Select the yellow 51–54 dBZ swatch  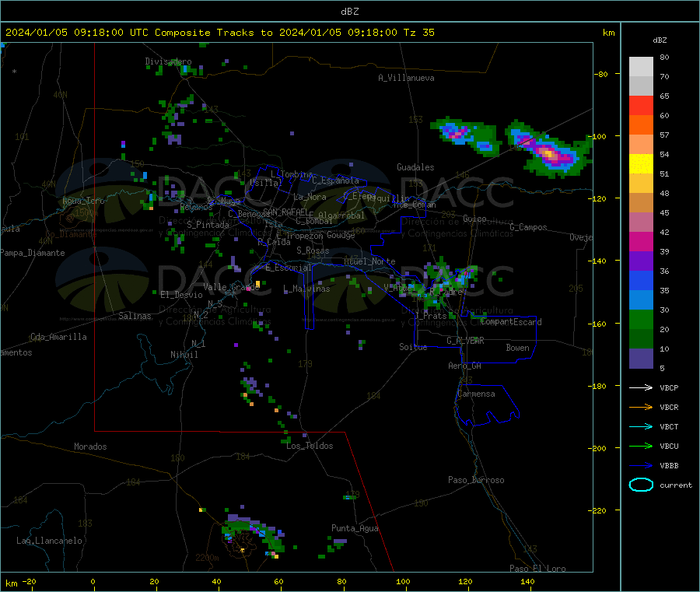click(641, 164)
